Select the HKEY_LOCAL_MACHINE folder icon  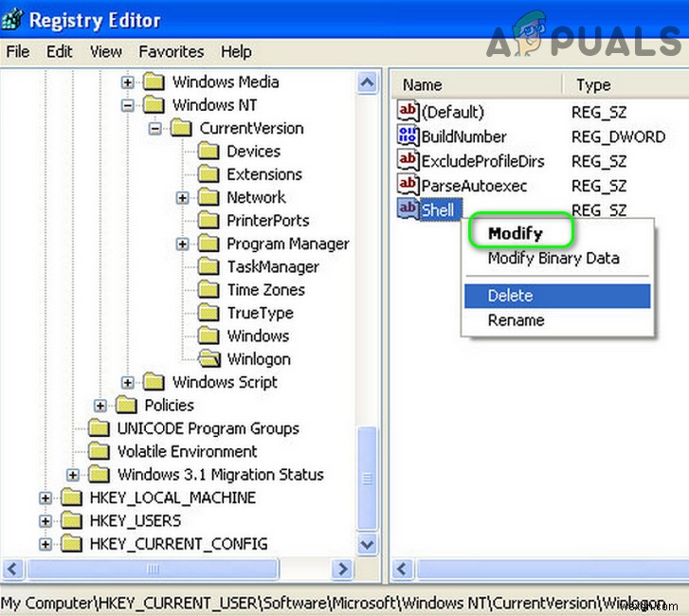pyautogui.click(x=72, y=498)
